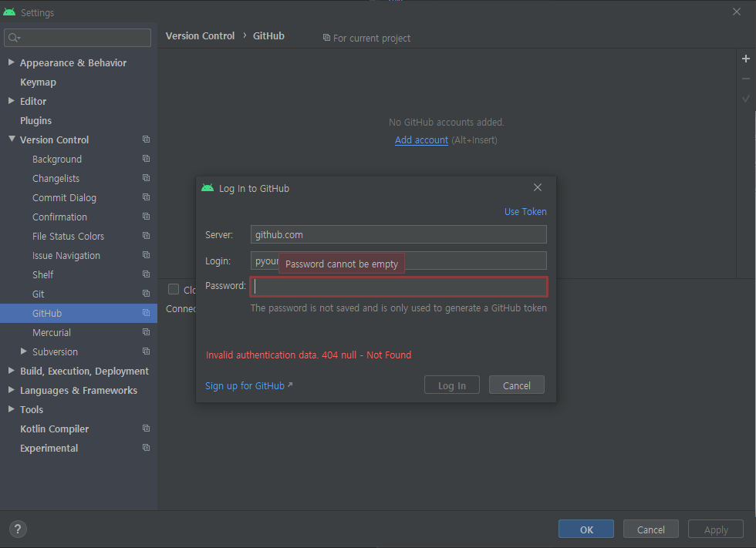Expand the Subversion node

coord(24,351)
